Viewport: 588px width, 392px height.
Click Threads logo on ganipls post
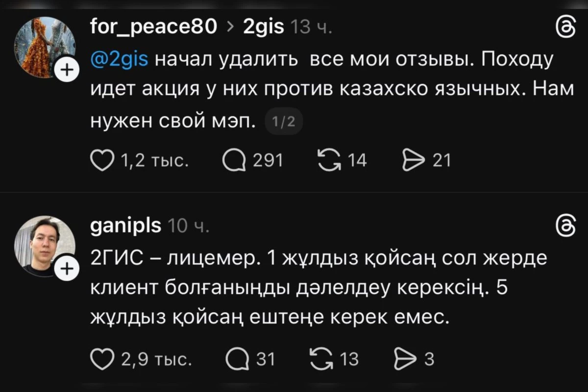(566, 227)
